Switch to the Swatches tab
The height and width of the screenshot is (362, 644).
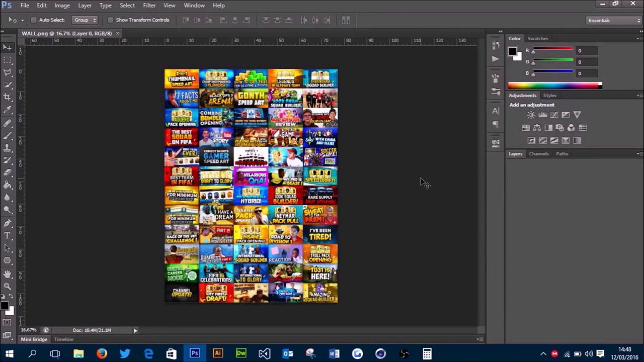[x=538, y=39]
